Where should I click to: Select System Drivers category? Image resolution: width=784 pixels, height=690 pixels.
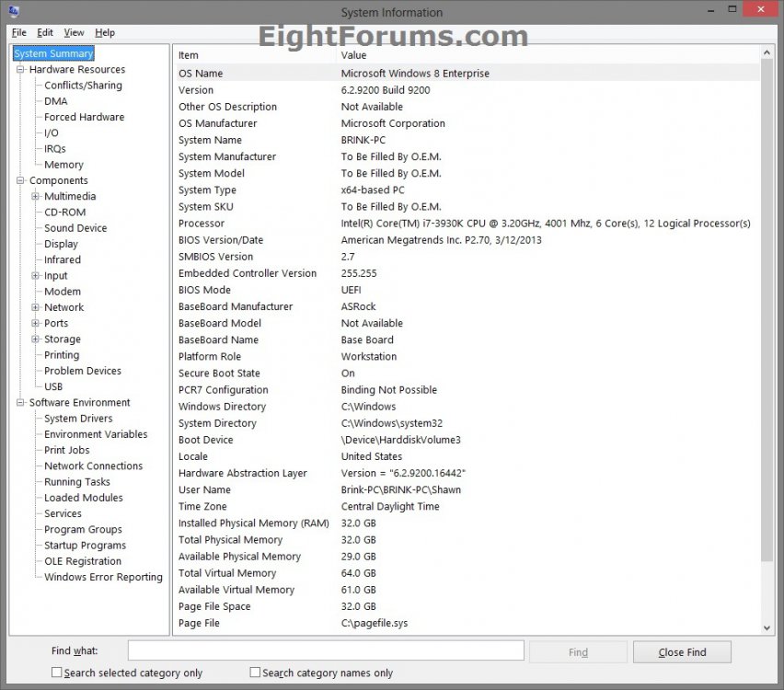point(78,419)
